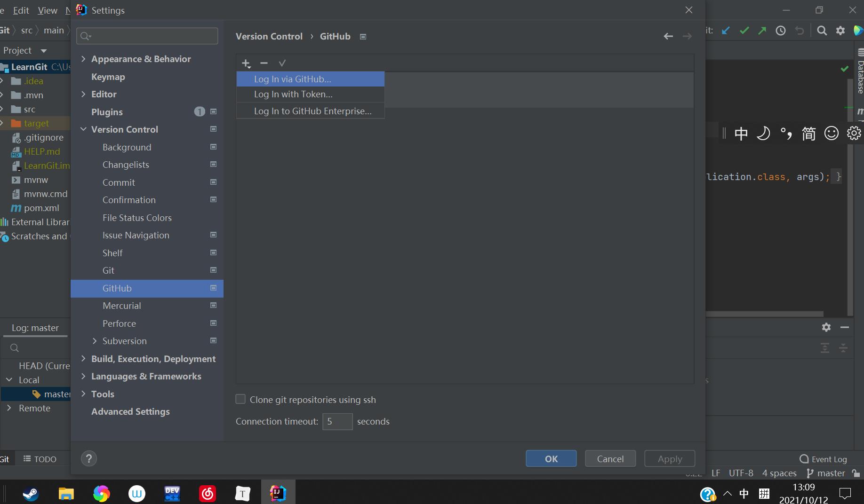Image resolution: width=864 pixels, height=504 pixels.
Task: Expand Appearance & Behavior settings
Action: click(83, 59)
